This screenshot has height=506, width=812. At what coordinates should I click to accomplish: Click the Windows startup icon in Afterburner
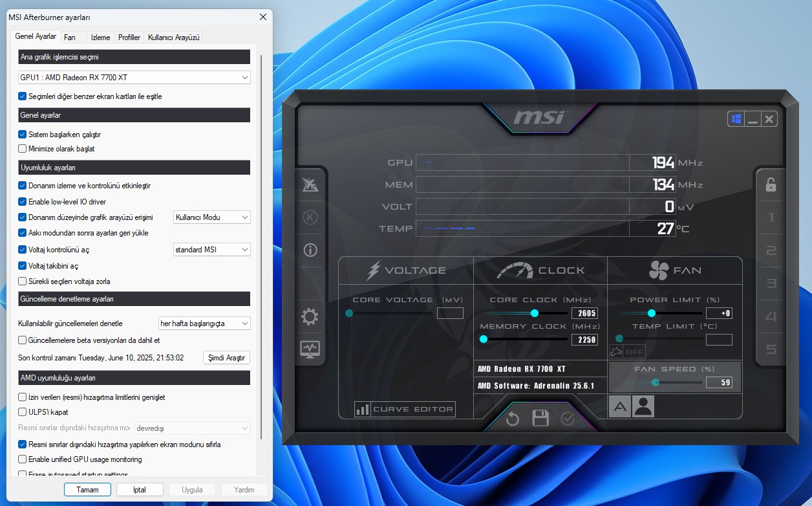tap(736, 119)
